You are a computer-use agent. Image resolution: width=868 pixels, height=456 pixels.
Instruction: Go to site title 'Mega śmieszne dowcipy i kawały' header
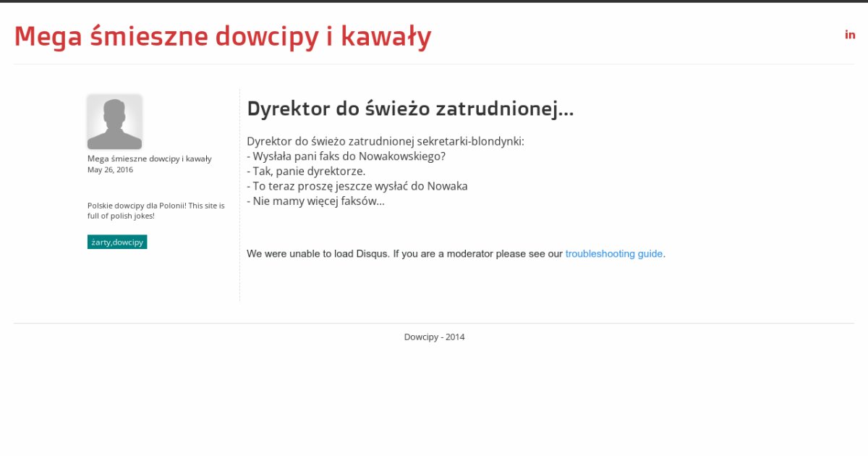point(223,36)
